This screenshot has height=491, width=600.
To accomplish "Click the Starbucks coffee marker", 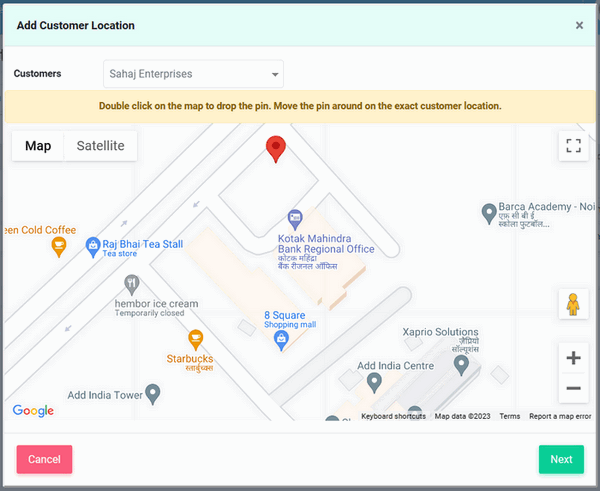I will [x=196, y=340].
